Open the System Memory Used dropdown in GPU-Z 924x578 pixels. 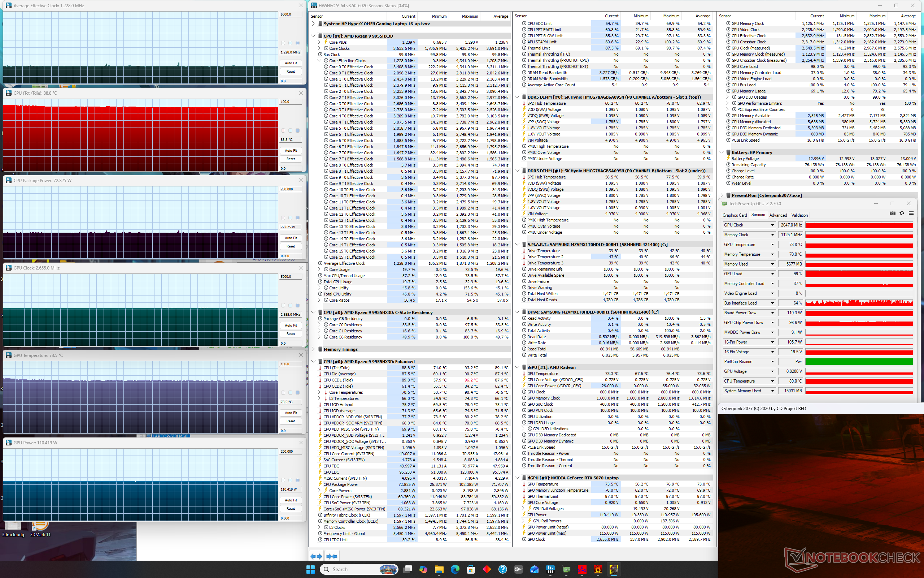click(772, 391)
